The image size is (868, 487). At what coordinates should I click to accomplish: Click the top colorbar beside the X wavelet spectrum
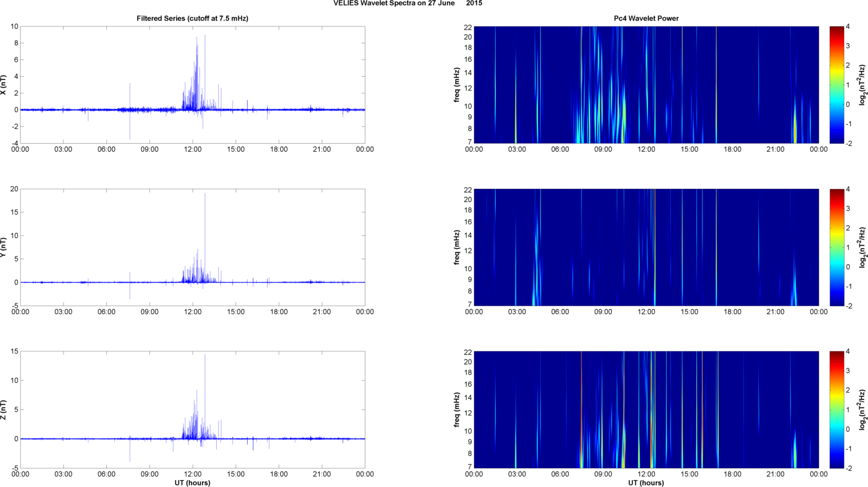click(x=836, y=85)
